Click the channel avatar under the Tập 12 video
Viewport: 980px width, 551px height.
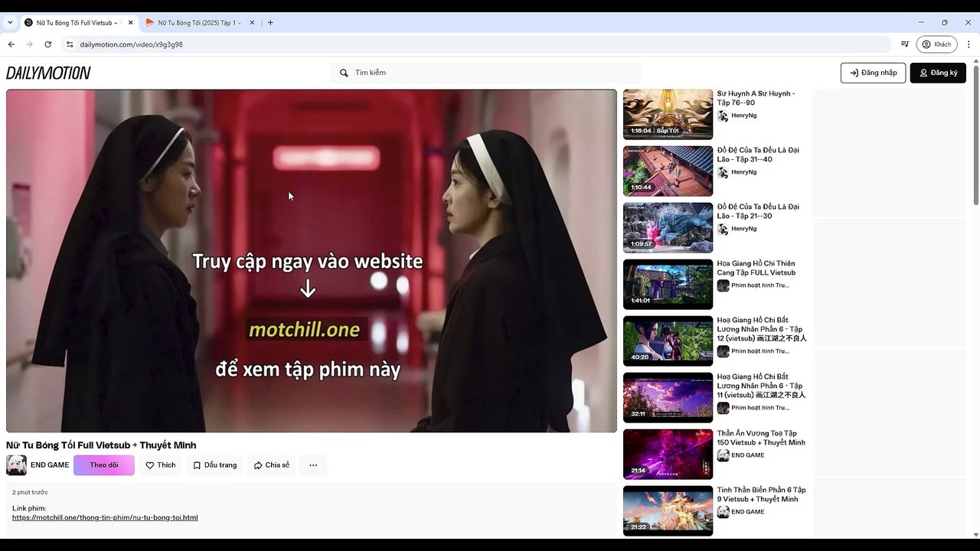coord(723,351)
